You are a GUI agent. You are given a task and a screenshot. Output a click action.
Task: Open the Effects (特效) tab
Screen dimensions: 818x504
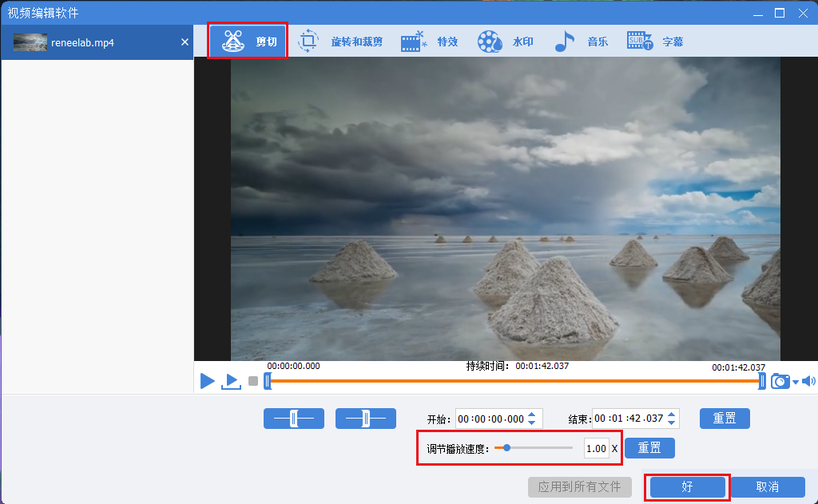pos(429,42)
